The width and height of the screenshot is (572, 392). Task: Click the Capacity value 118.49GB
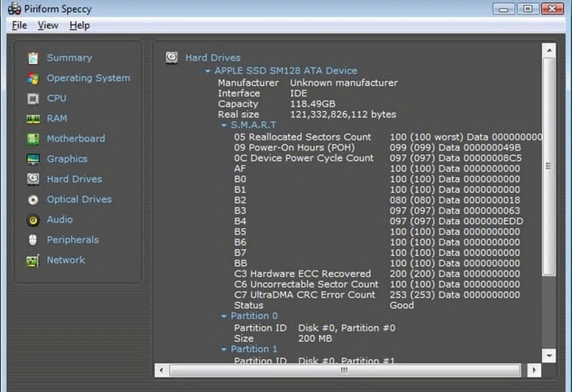pos(312,104)
